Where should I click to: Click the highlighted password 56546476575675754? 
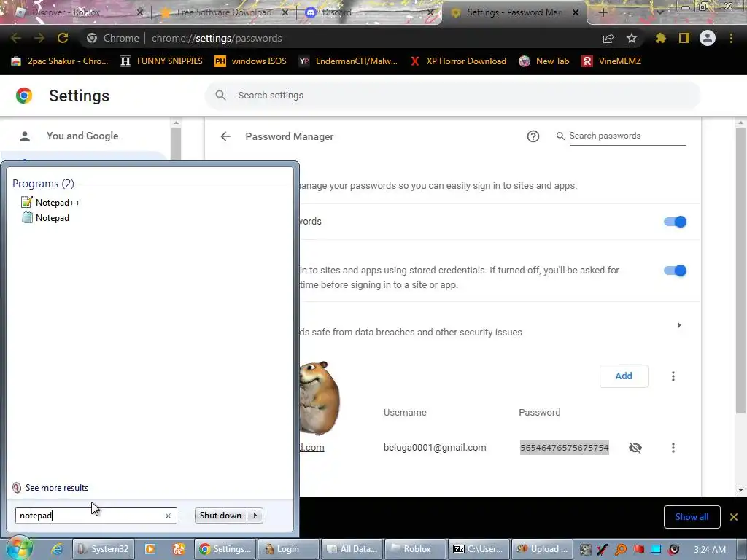pyautogui.click(x=565, y=448)
